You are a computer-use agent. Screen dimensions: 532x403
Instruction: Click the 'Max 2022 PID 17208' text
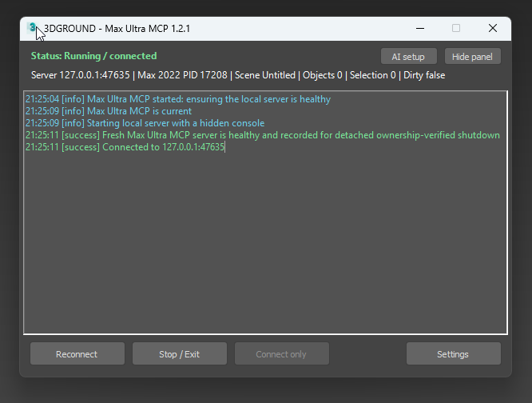[x=182, y=75]
